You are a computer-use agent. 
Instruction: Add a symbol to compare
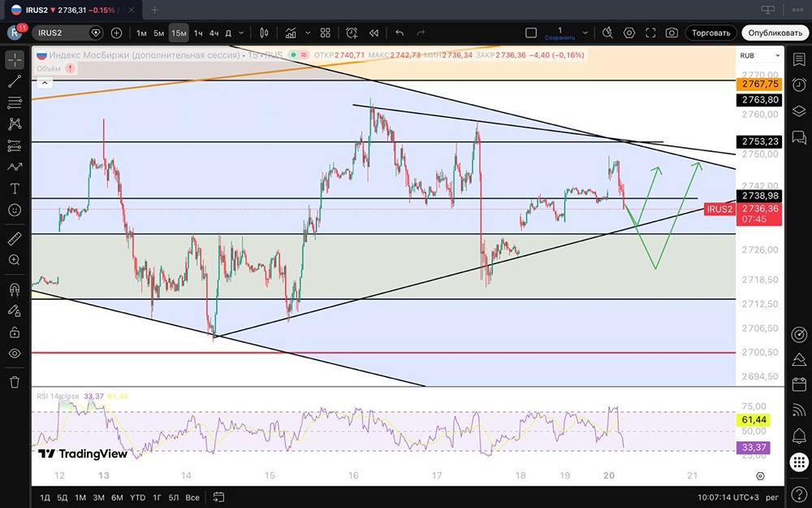(116, 33)
